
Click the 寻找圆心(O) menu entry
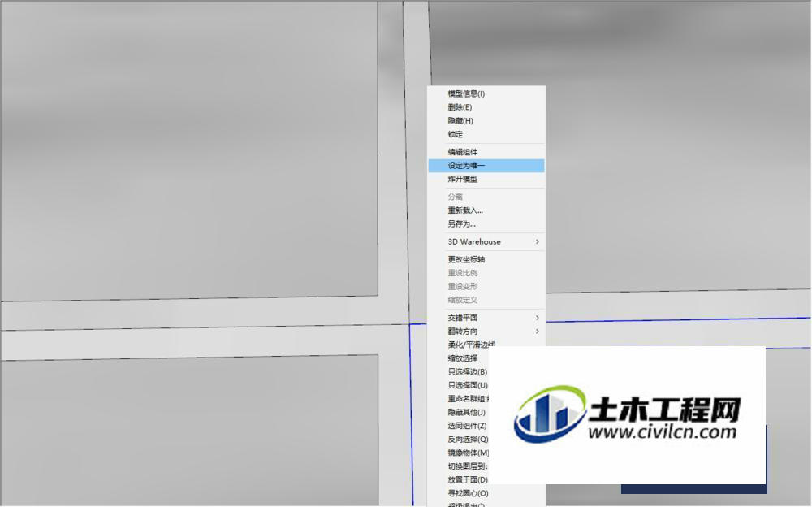[x=468, y=493]
